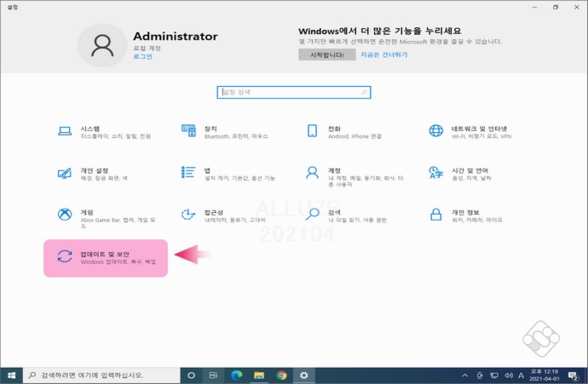
Task: Show hidden tray icons chevron
Action: tap(465, 375)
